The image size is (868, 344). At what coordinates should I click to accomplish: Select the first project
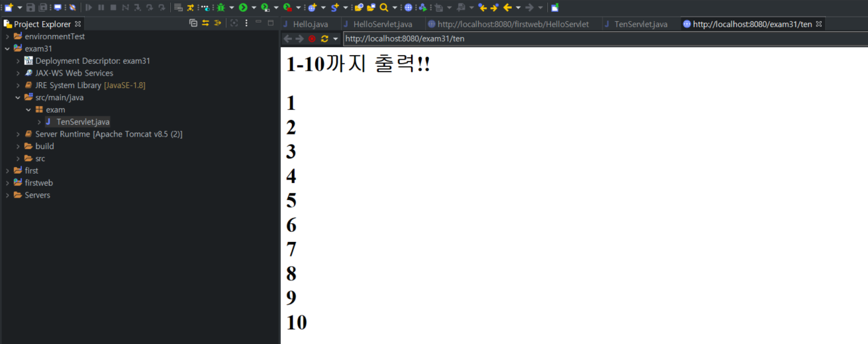tap(31, 170)
